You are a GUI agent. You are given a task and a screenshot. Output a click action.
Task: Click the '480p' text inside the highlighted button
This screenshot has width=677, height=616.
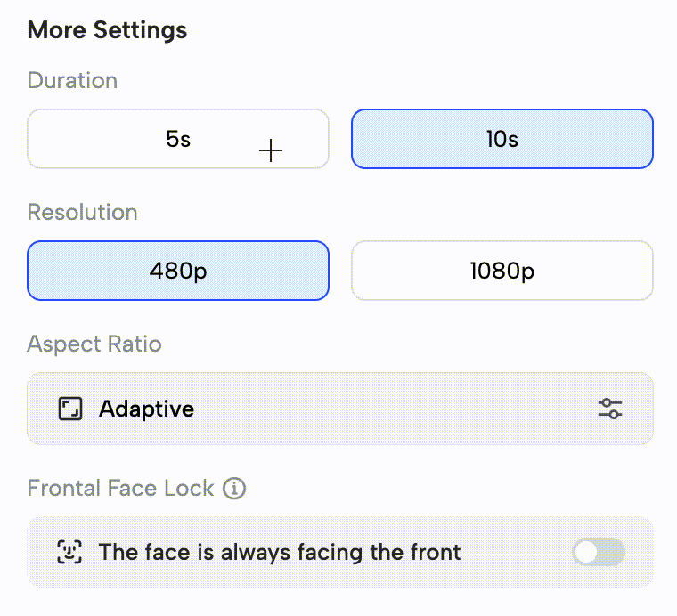(178, 271)
